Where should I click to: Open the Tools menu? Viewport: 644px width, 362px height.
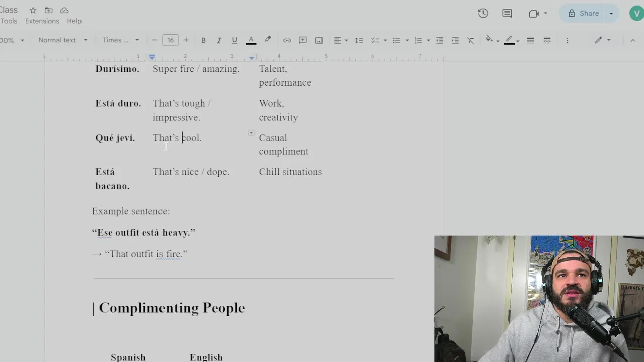coord(9,21)
